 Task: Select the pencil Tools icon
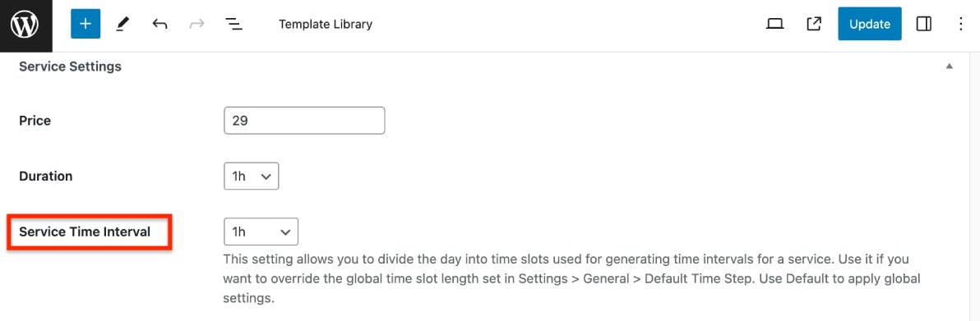pyautogui.click(x=122, y=25)
